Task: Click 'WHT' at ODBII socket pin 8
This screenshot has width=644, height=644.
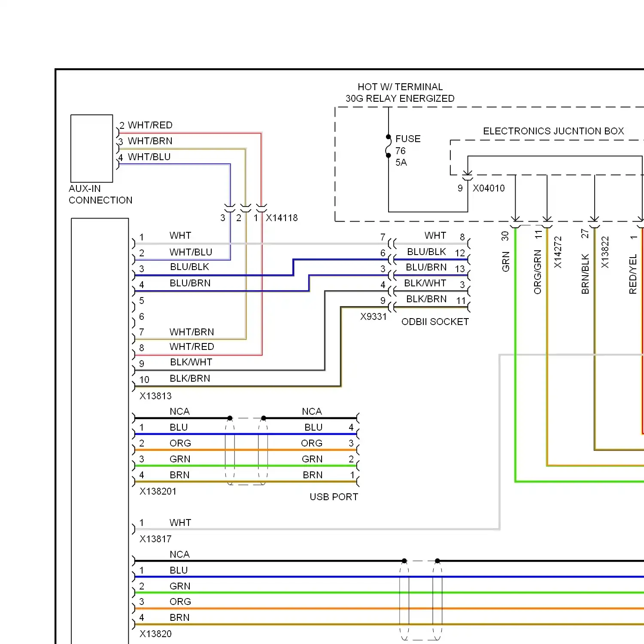Action: click(x=435, y=235)
